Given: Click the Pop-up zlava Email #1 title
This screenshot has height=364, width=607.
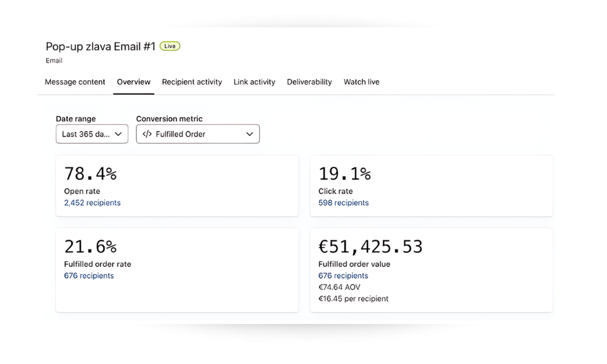Looking at the screenshot, I should [x=100, y=47].
